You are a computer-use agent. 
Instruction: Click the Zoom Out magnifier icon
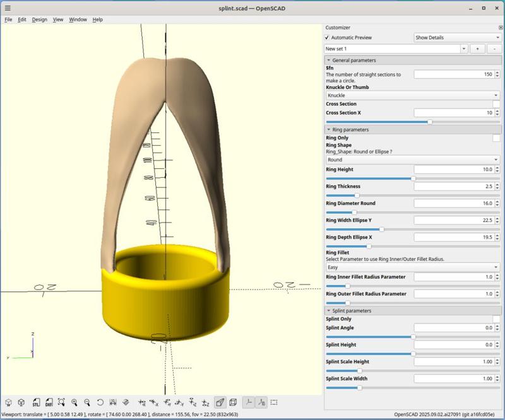[87, 402]
